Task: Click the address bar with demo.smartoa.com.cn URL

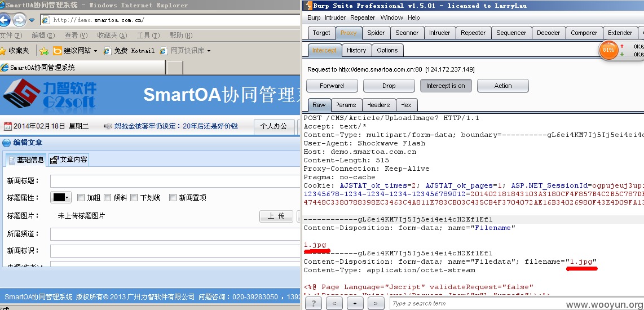Action: [x=171, y=20]
